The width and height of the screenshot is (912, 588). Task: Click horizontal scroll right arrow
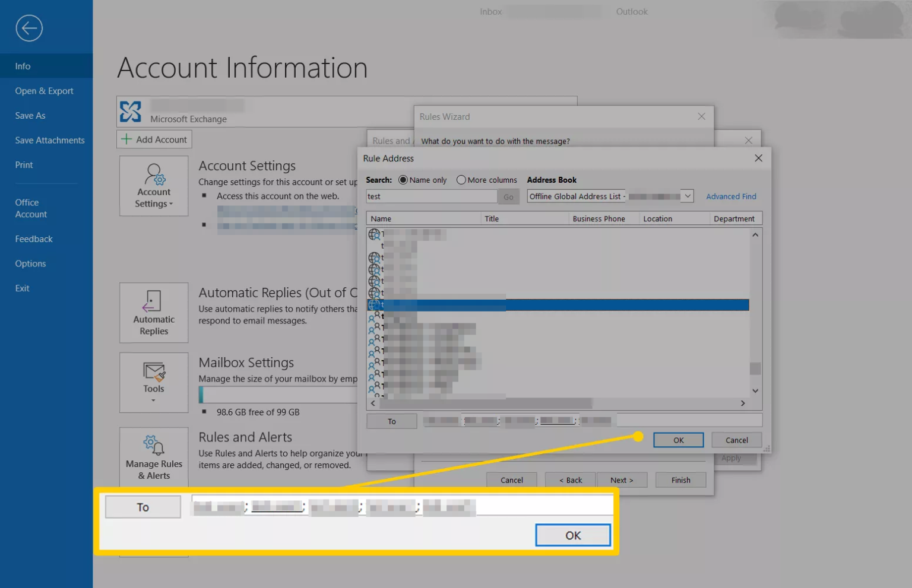tap(743, 403)
